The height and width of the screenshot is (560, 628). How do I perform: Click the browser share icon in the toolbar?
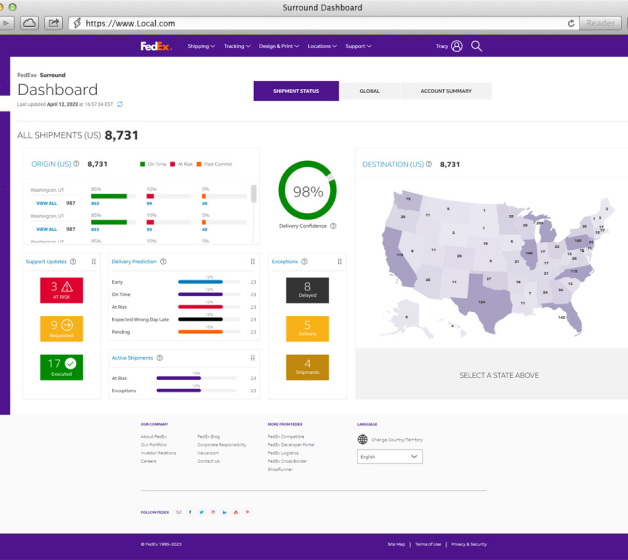click(53, 23)
